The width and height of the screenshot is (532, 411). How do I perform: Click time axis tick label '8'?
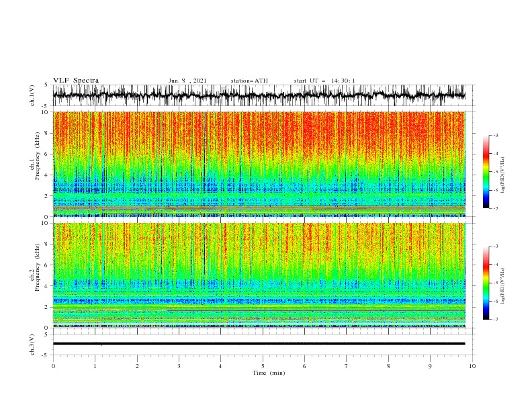(x=388, y=366)
